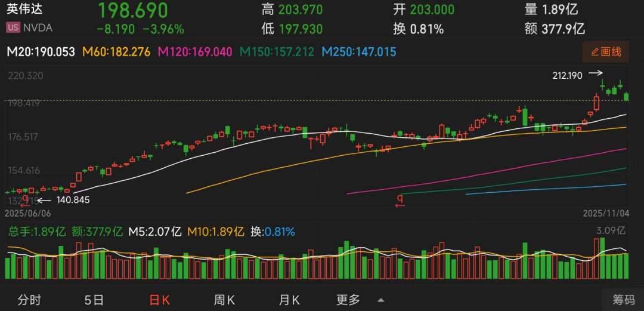Toggle the M20 moving average label
The width and height of the screenshot is (644, 311).
pyautogui.click(x=41, y=52)
